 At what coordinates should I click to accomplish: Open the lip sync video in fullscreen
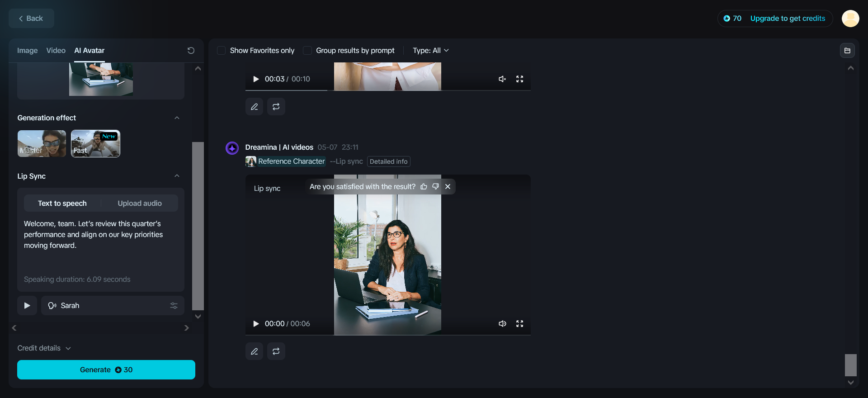coord(520,324)
